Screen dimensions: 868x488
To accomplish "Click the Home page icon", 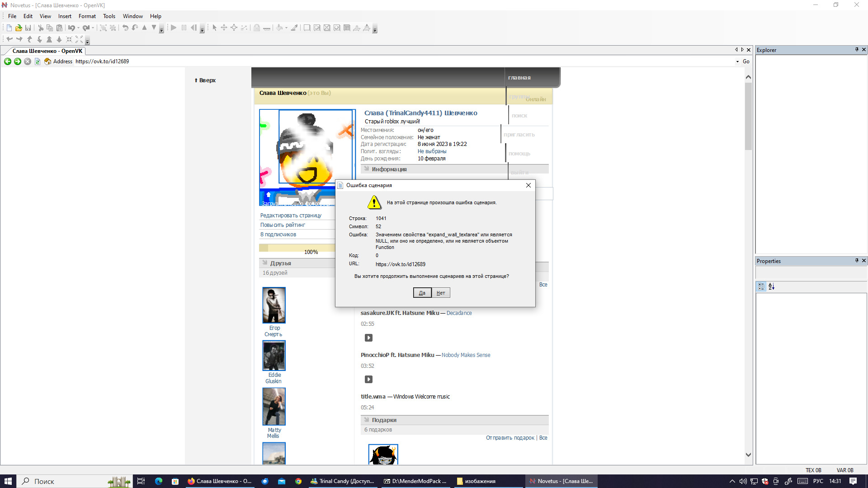I will [47, 61].
